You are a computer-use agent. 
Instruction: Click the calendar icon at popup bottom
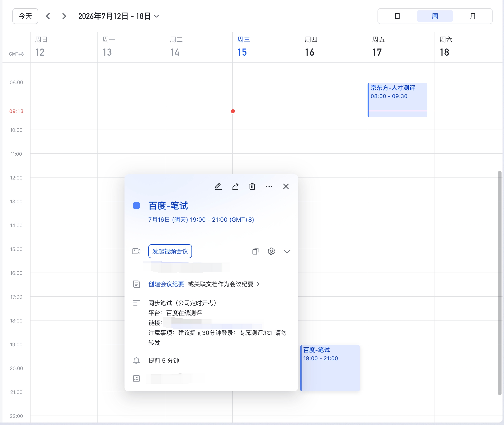point(136,378)
